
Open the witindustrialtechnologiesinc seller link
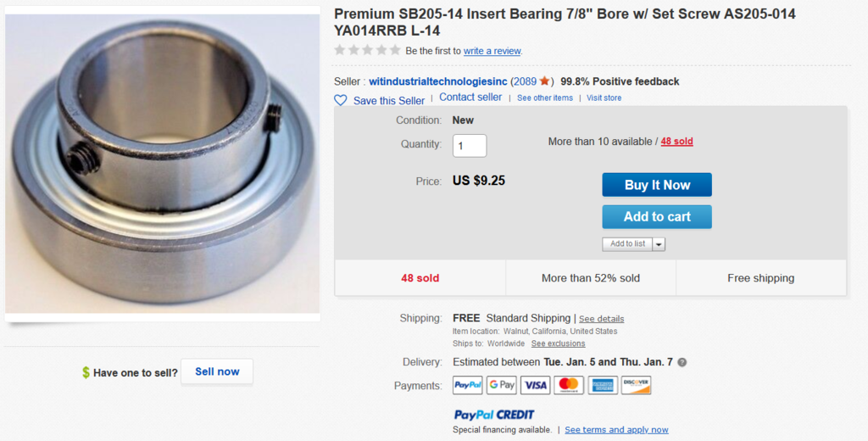438,81
